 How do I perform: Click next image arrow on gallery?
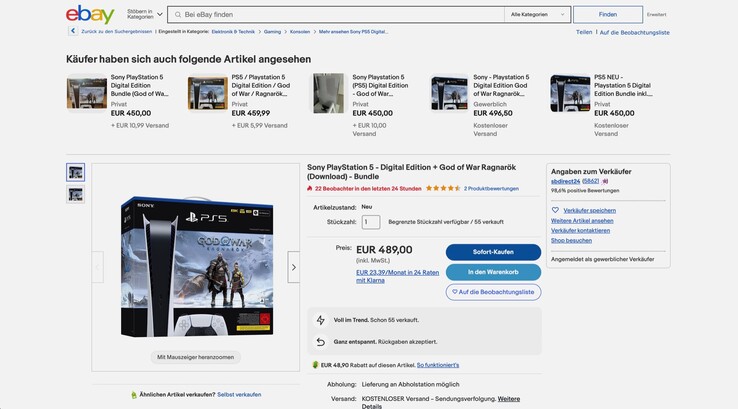tap(293, 267)
